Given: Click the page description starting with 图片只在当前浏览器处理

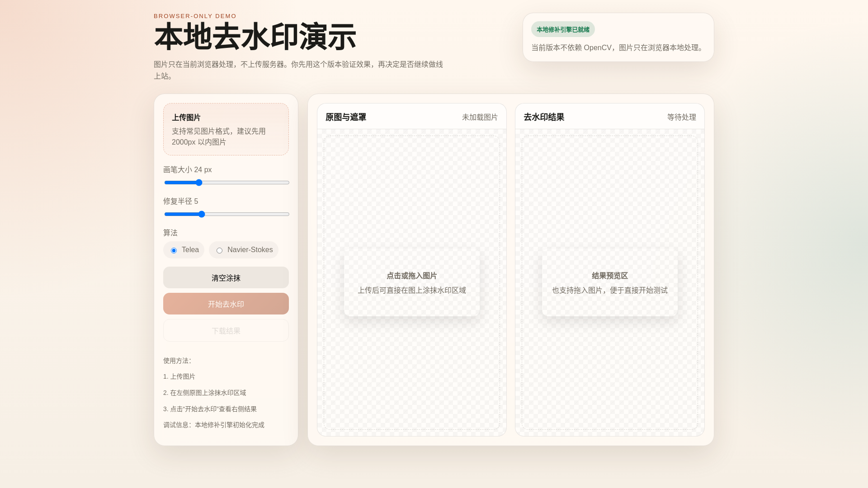Looking at the screenshot, I should point(298,70).
